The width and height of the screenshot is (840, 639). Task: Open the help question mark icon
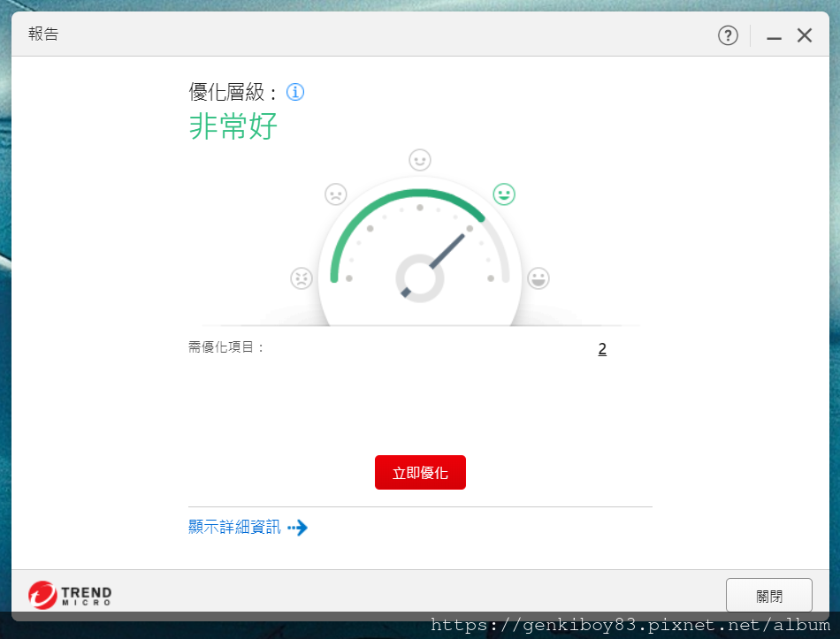[728, 36]
